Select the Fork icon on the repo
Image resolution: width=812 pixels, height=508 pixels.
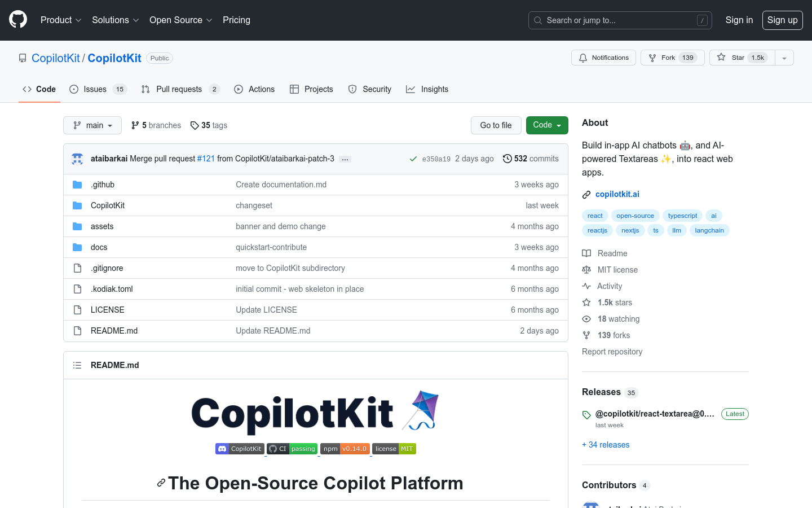651,57
